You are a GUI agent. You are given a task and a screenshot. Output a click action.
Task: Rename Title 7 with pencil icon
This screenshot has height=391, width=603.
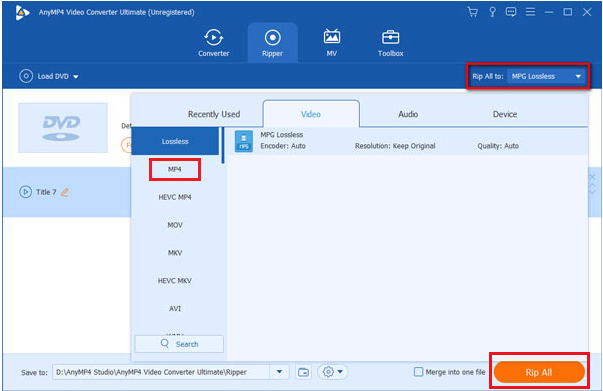(65, 192)
